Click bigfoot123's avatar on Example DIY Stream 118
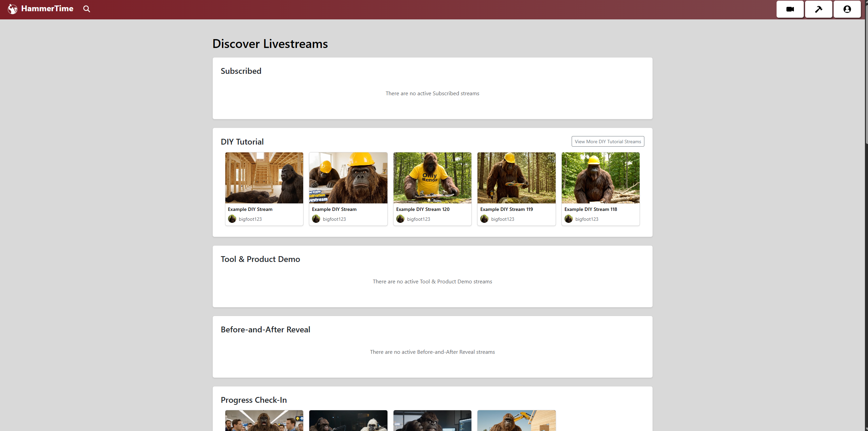868x431 pixels. (568, 219)
